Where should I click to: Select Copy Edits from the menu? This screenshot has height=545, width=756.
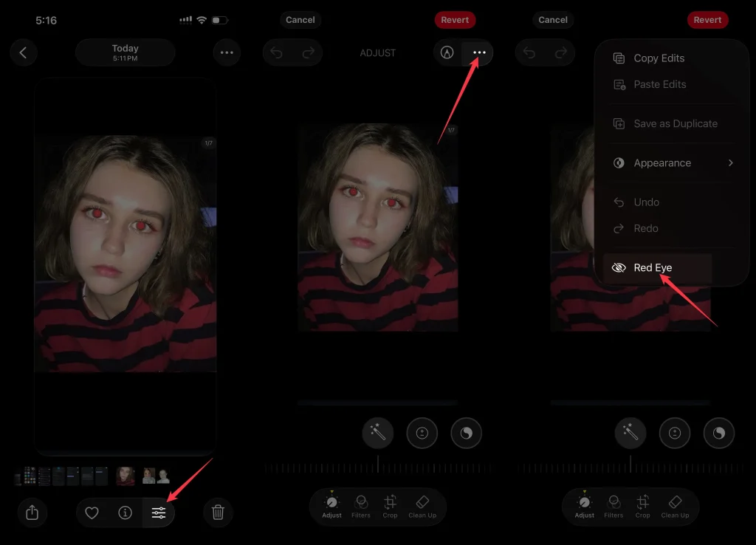(659, 58)
